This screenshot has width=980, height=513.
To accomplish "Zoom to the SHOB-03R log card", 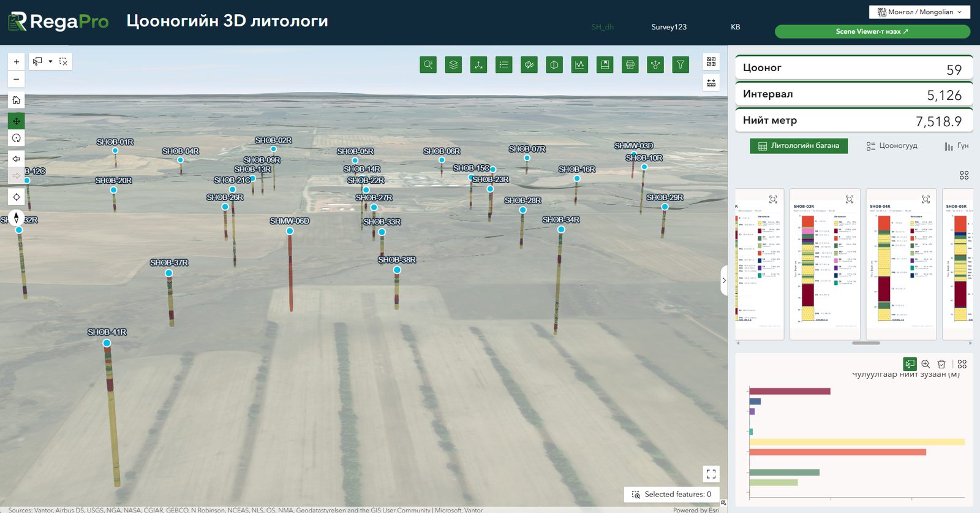I will coord(850,199).
